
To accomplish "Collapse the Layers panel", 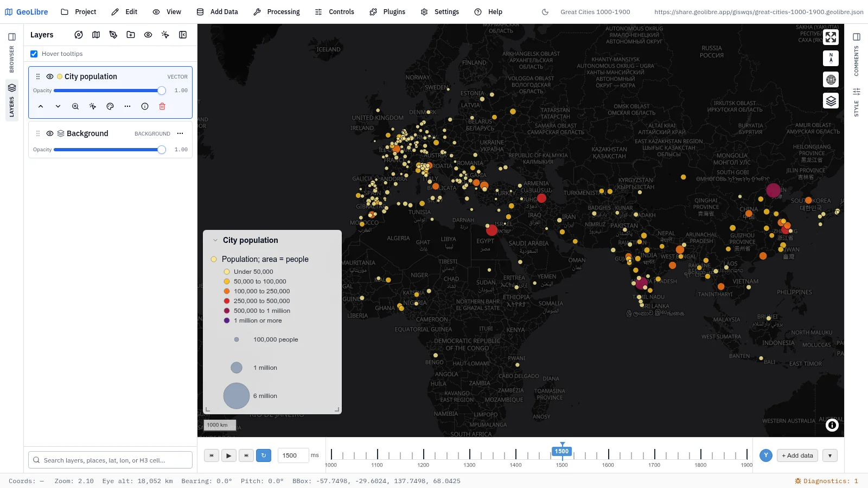I will coord(183,35).
